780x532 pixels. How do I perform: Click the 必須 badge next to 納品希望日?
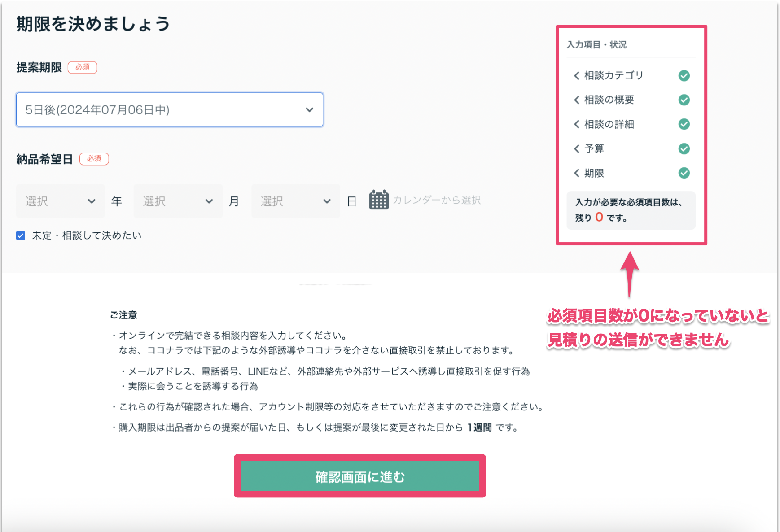tap(94, 158)
